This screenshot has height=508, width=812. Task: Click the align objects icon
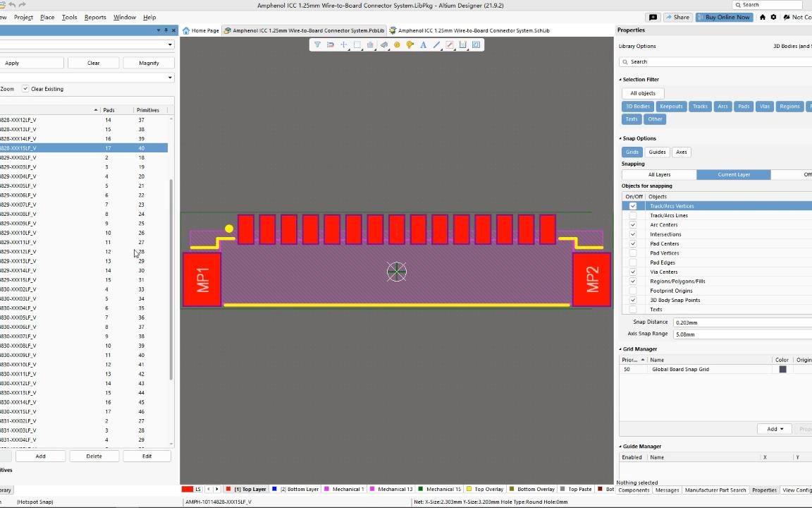point(370,45)
